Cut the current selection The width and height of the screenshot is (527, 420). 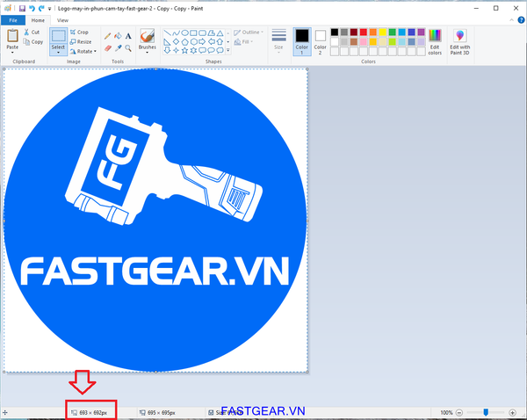pos(32,33)
